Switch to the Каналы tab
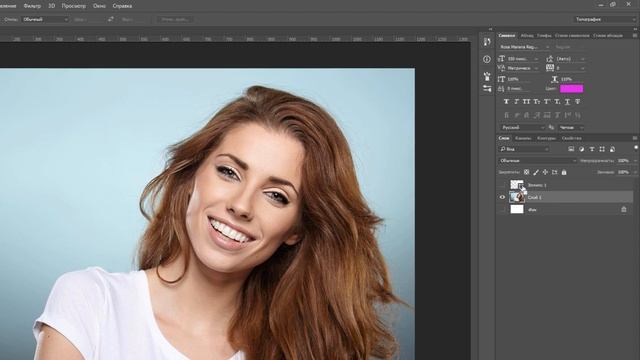Viewport: 640px width, 360px height. pyautogui.click(x=523, y=138)
